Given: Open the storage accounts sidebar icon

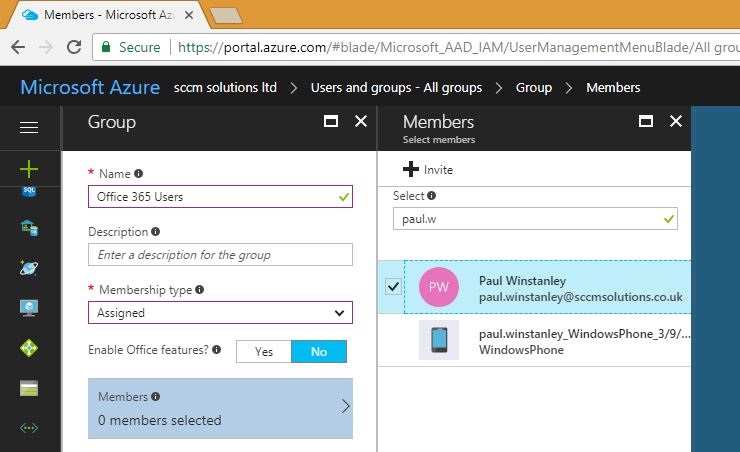Looking at the screenshot, I should tap(29, 388).
